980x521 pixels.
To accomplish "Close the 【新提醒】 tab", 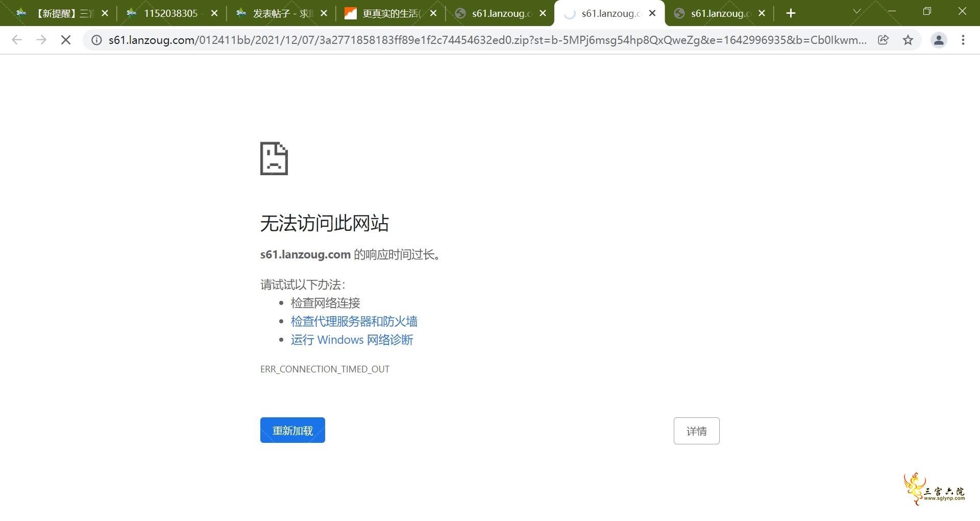I will click(105, 13).
